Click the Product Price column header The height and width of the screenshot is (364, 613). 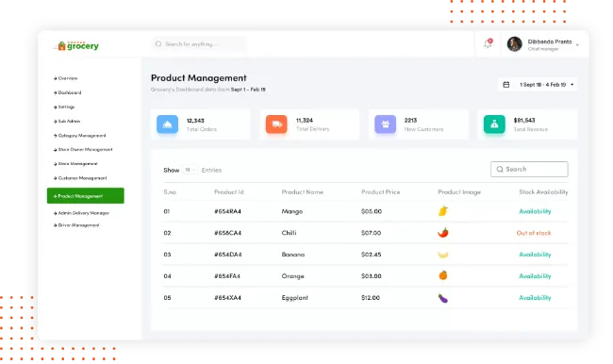pyautogui.click(x=380, y=192)
